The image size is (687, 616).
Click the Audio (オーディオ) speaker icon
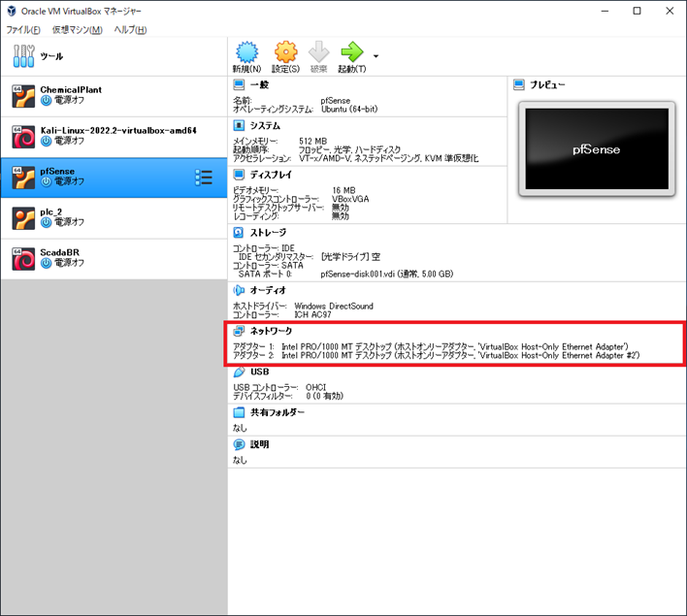tap(239, 290)
